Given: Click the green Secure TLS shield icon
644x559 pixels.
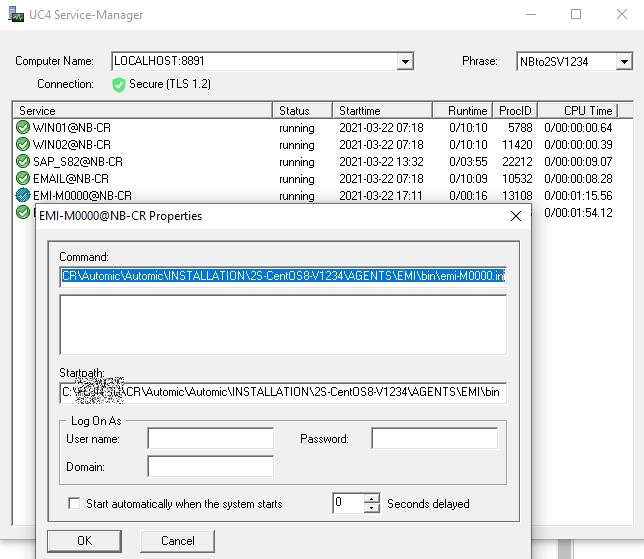Looking at the screenshot, I should pos(119,85).
